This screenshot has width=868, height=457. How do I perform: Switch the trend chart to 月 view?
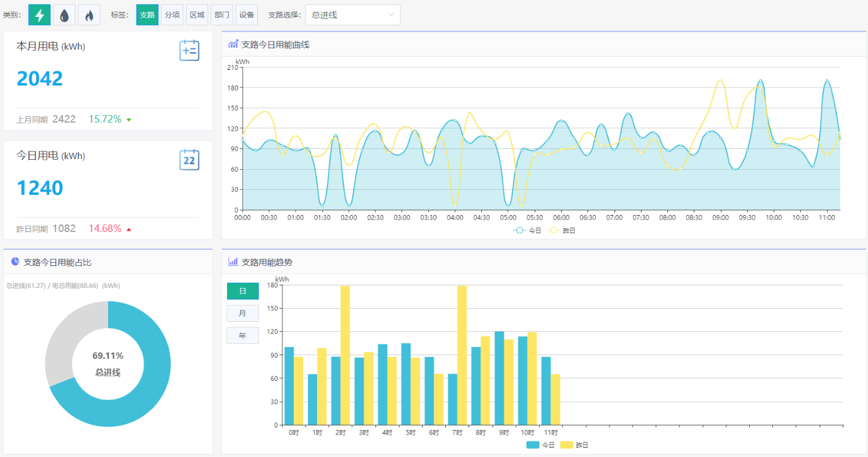(x=242, y=313)
